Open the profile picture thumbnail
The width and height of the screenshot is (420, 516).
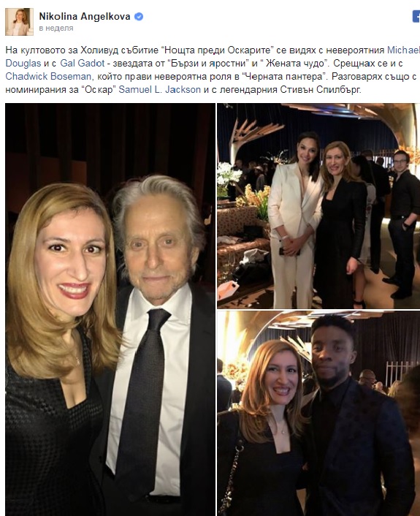19,22
